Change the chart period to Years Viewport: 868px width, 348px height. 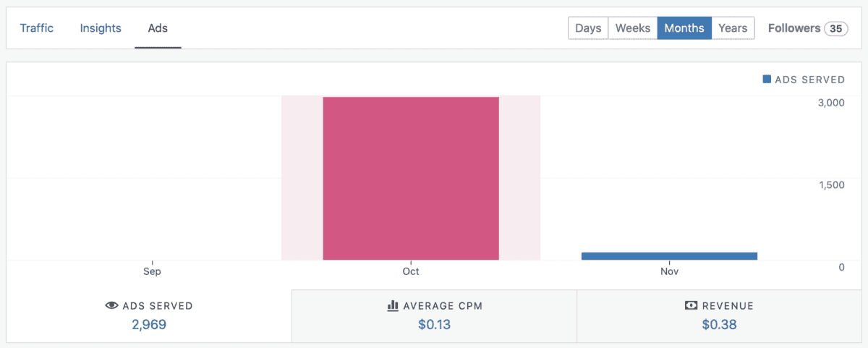click(x=733, y=28)
